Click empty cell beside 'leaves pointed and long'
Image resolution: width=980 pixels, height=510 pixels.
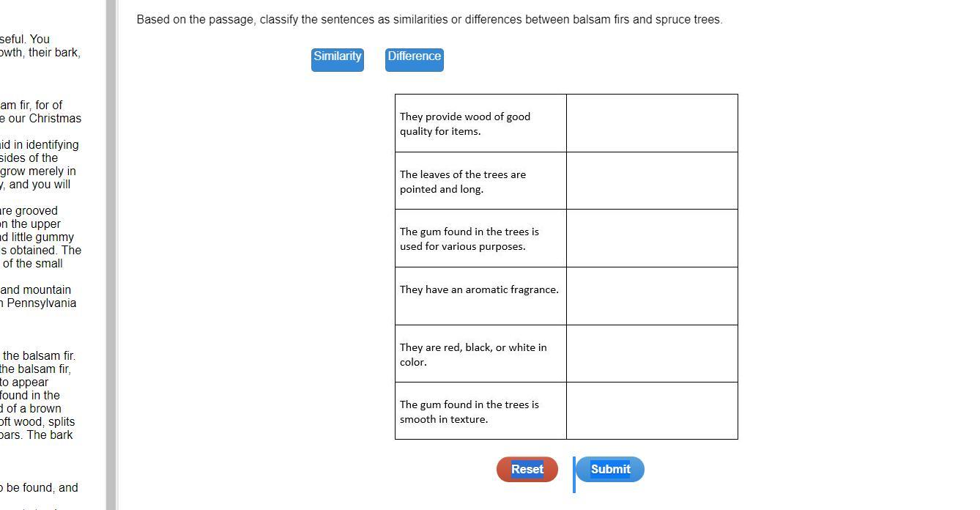[652, 181]
